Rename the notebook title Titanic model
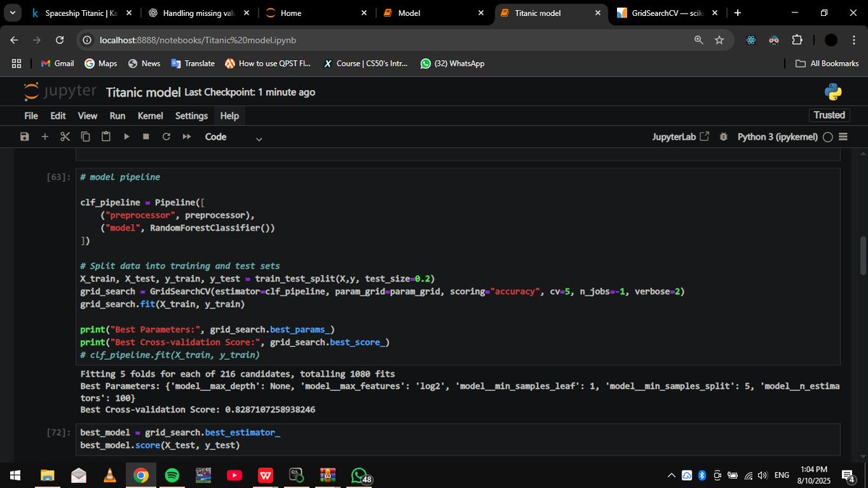Image resolution: width=868 pixels, height=488 pixels. tap(143, 92)
